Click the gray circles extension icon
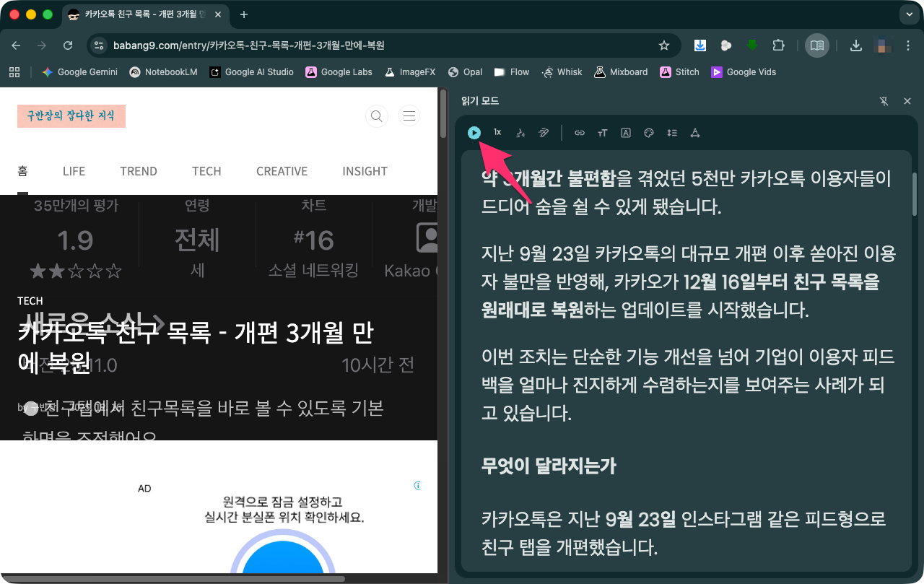This screenshot has width=924, height=584. [x=726, y=45]
